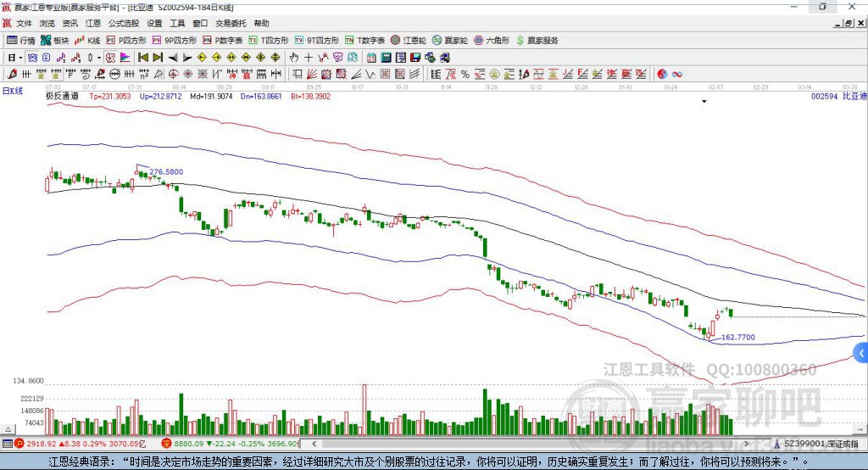868x470 pixels.
Task: Collapse volume pane with up triangle button
Action: 8,429
